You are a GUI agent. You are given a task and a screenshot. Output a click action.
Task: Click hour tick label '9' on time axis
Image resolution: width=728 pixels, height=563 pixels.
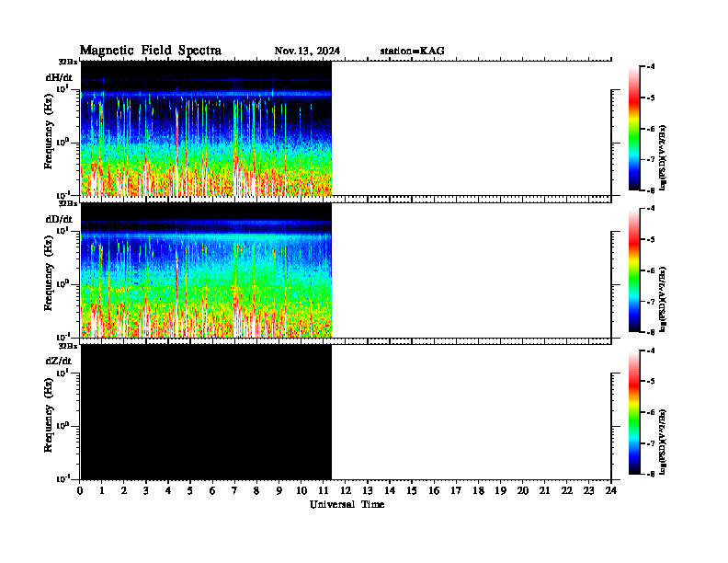tap(279, 491)
